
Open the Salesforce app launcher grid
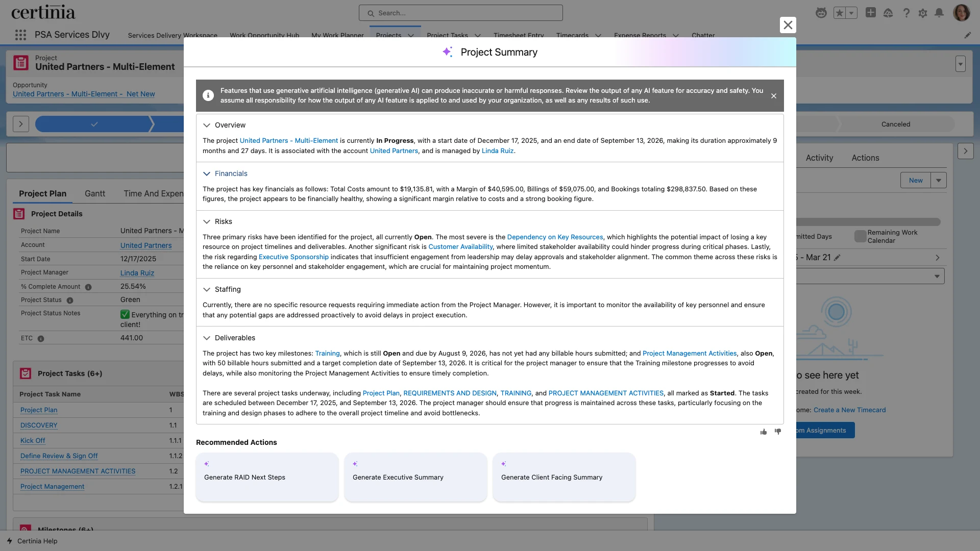tap(20, 35)
